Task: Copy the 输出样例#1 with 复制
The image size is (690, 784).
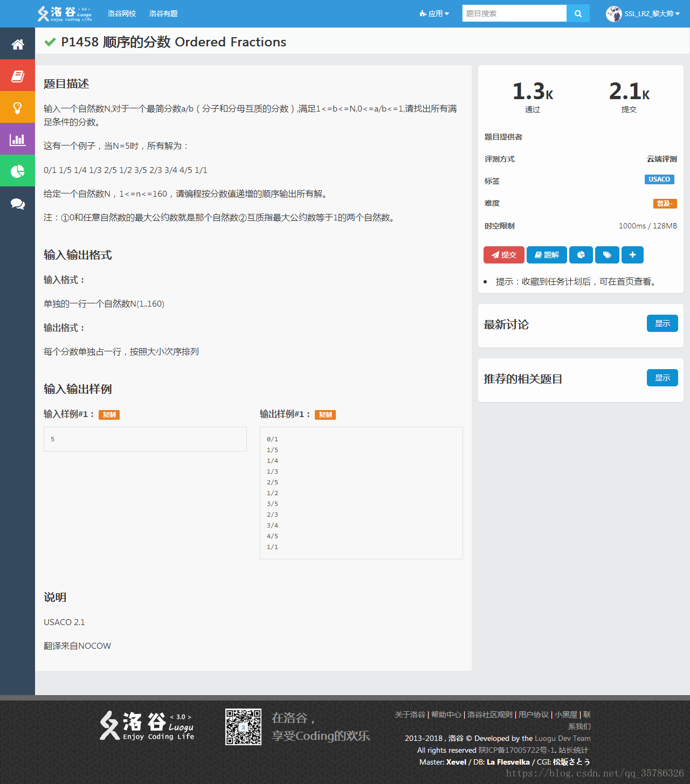Action: pos(325,414)
